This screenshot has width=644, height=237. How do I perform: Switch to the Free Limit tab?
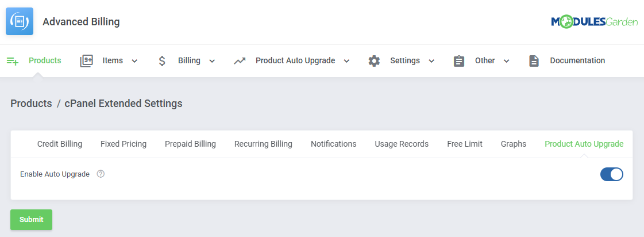(x=465, y=144)
